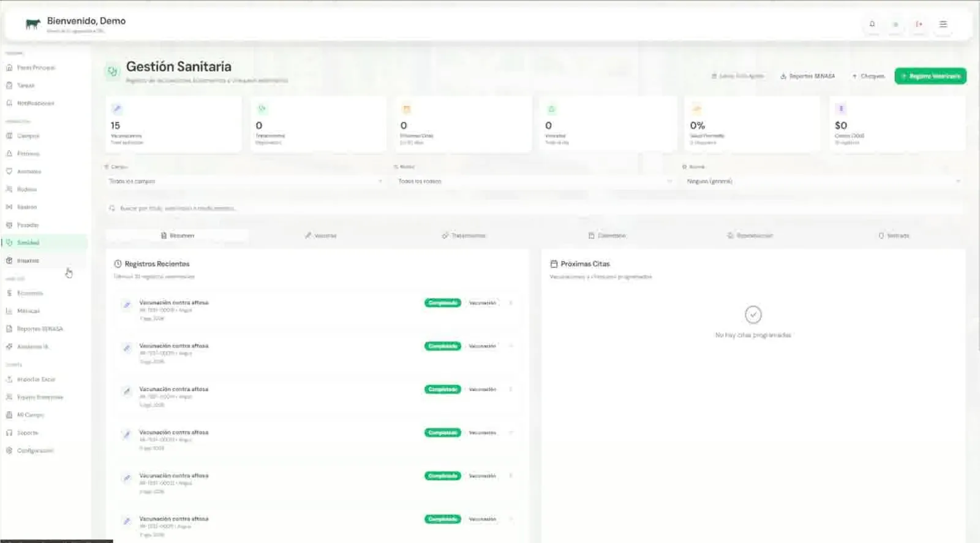Image resolution: width=980 pixels, height=543 pixels.
Task: Go to Mi Campo in the sidebar
Action: [45, 414]
